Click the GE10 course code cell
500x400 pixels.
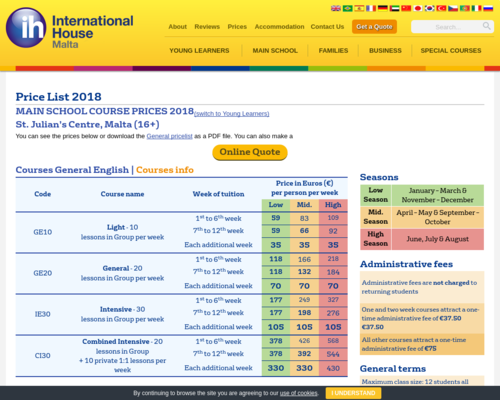pyautogui.click(x=43, y=232)
